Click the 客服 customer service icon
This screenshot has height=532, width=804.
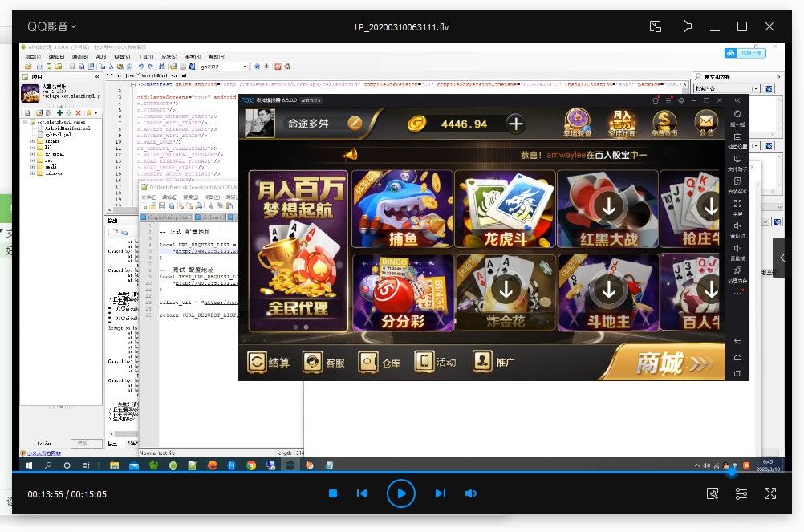324,363
